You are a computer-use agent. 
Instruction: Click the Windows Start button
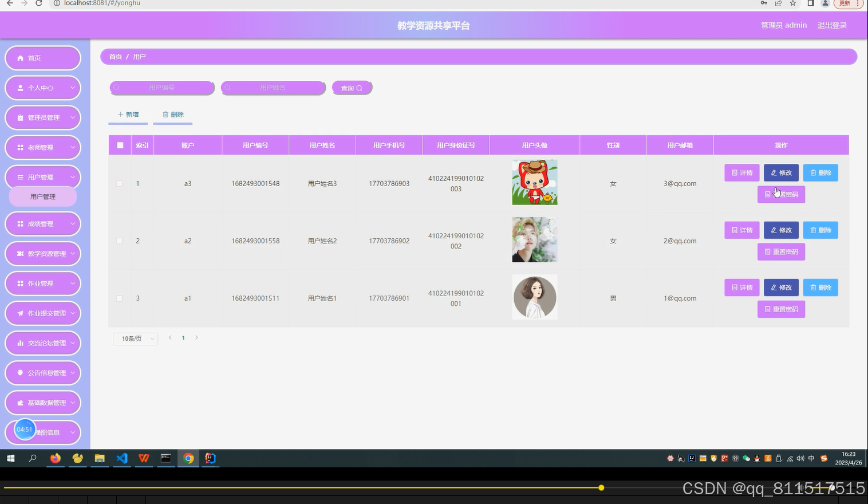pyautogui.click(x=10, y=458)
